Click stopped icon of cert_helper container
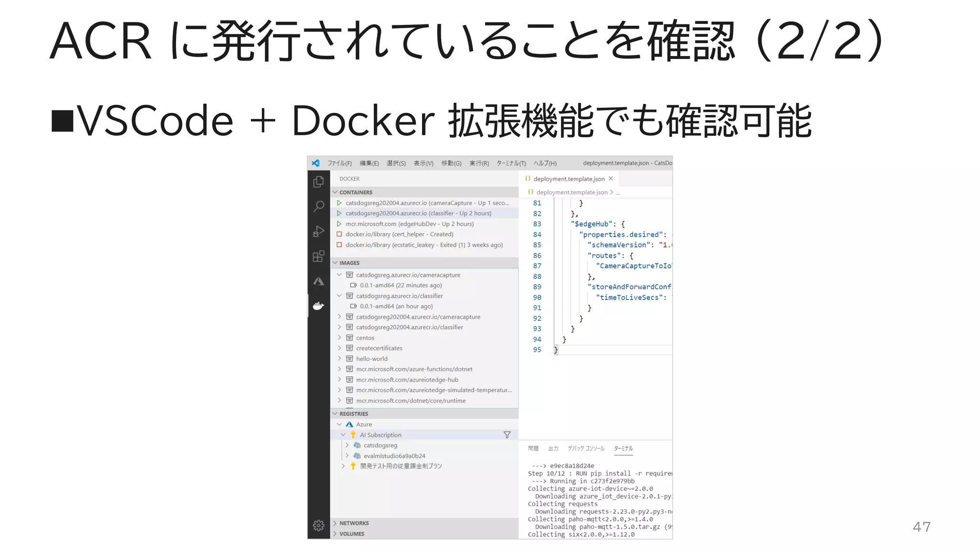The width and height of the screenshot is (980, 551). tap(339, 234)
